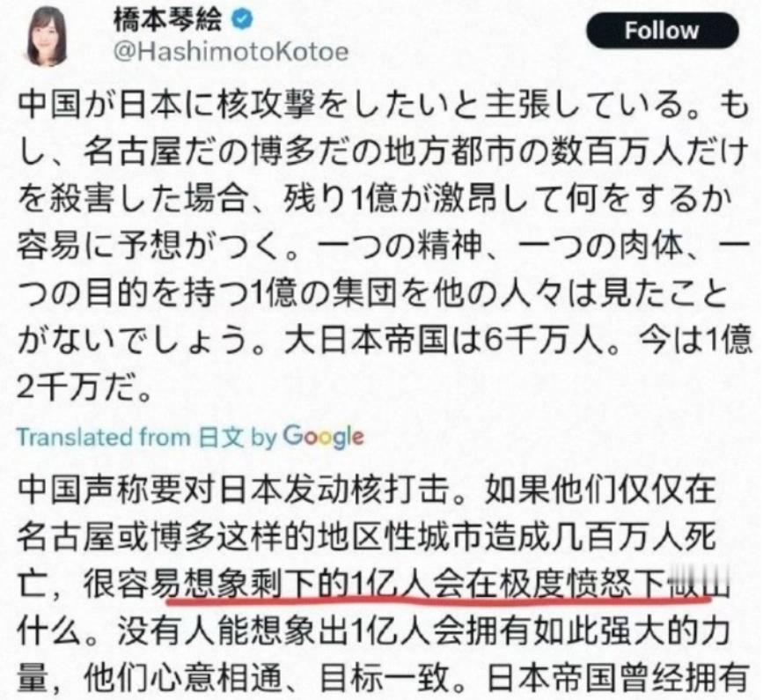The height and width of the screenshot is (700, 763).
Task: Click the line starting 名古屋或博多这样的
Action: 367,536
